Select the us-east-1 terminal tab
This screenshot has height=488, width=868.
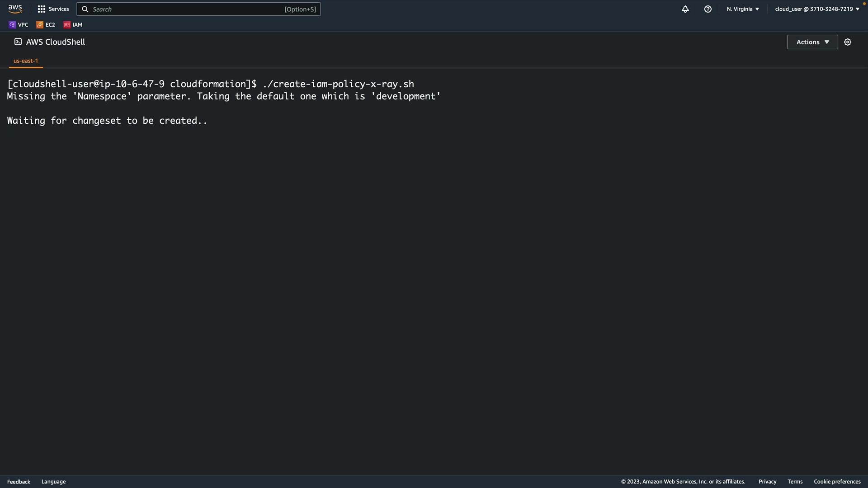point(26,61)
